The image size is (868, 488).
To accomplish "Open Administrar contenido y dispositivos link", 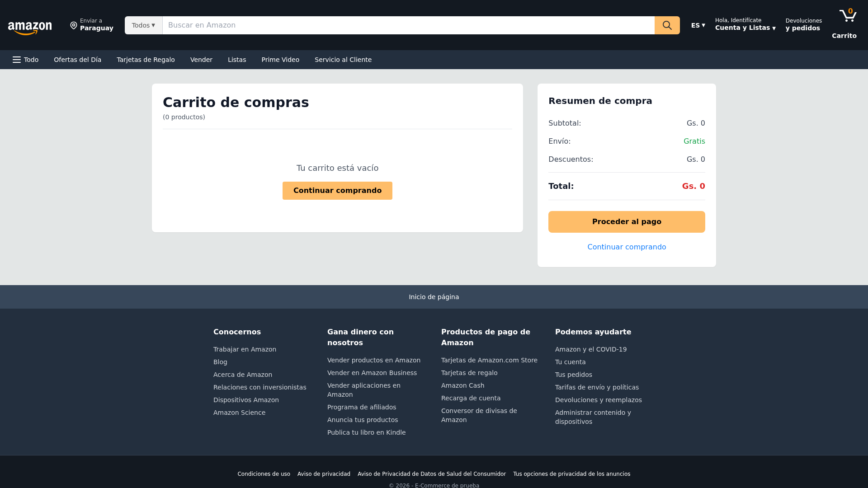I will point(593,417).
